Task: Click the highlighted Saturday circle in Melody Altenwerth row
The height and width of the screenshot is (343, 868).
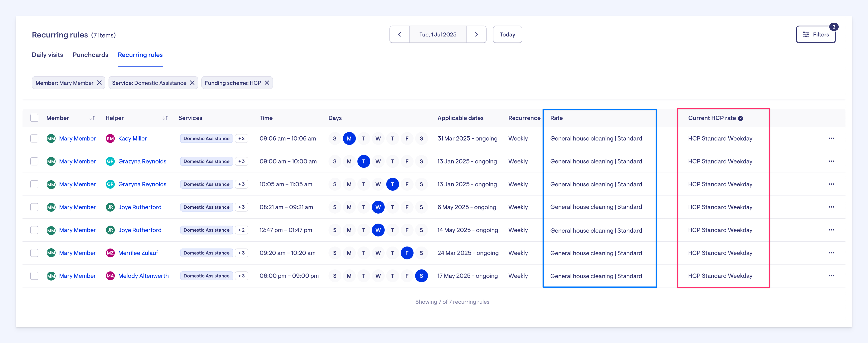Action: (x=422, y=276)
